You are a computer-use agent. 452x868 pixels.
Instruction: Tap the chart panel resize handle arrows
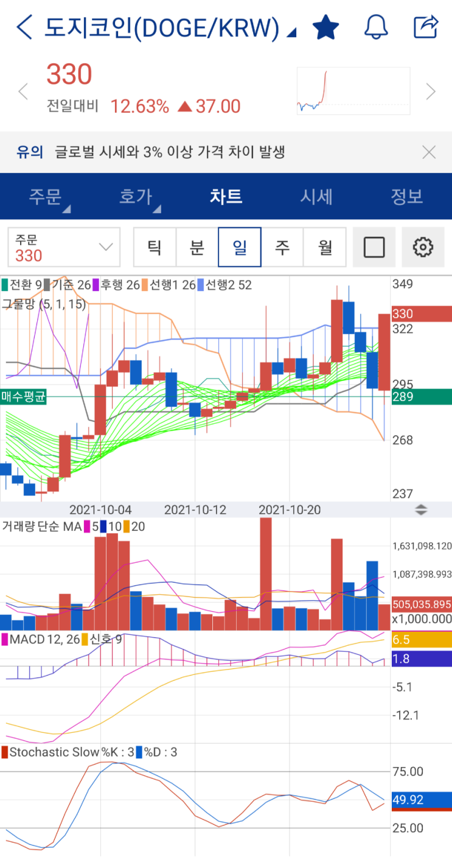pos(421,509)
